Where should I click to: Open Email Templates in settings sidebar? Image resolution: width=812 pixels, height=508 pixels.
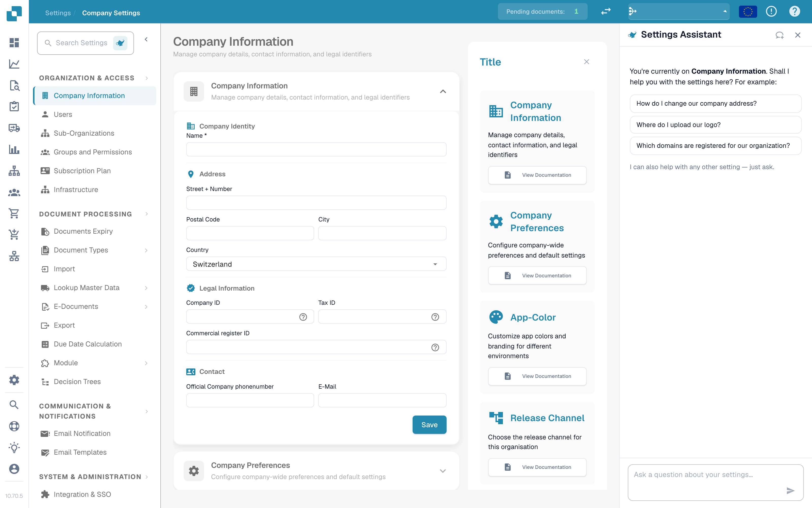point(95,452)
